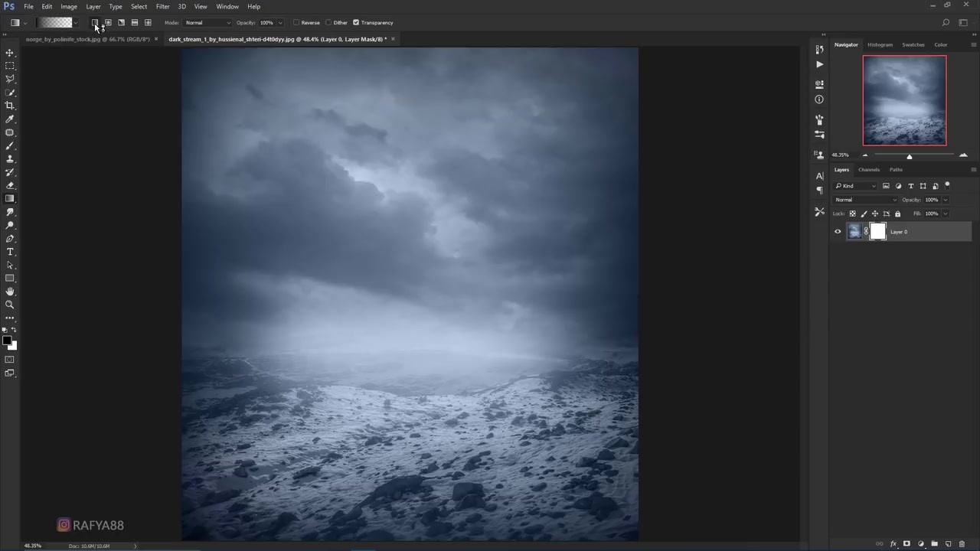980x551 pixels.
Task: Open the tool preset picker arrow
Action: click(24, 23)
